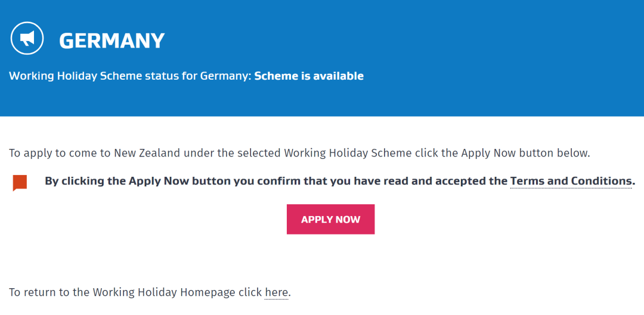Click the 'Scheme is available' status text

click(309, 76)
